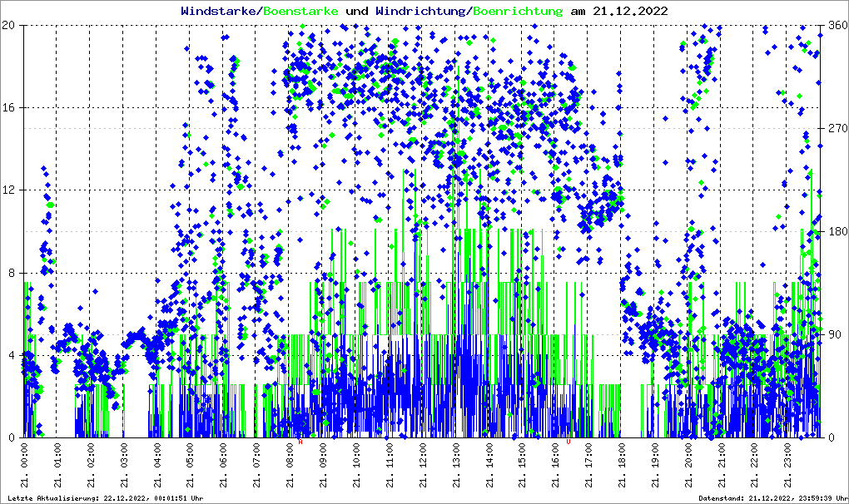
Task: Click the blue "Windstarke" title word
Action: (218, 11)
